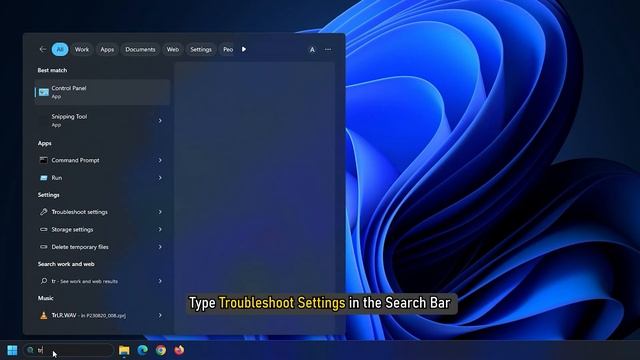The height and width of the screenshot is (360, 640).
Task: Expand the Storage settings chevron
Action: coord(160,229)
